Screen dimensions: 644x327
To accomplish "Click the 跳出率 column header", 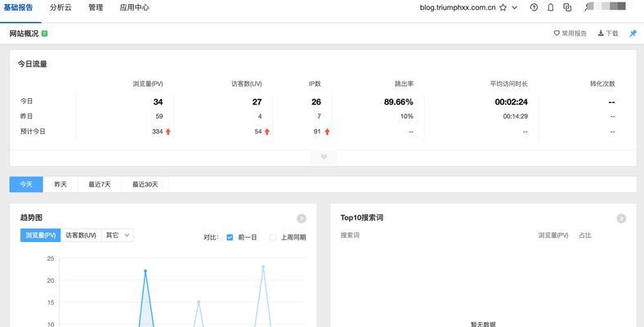I will tap(405, 84).
